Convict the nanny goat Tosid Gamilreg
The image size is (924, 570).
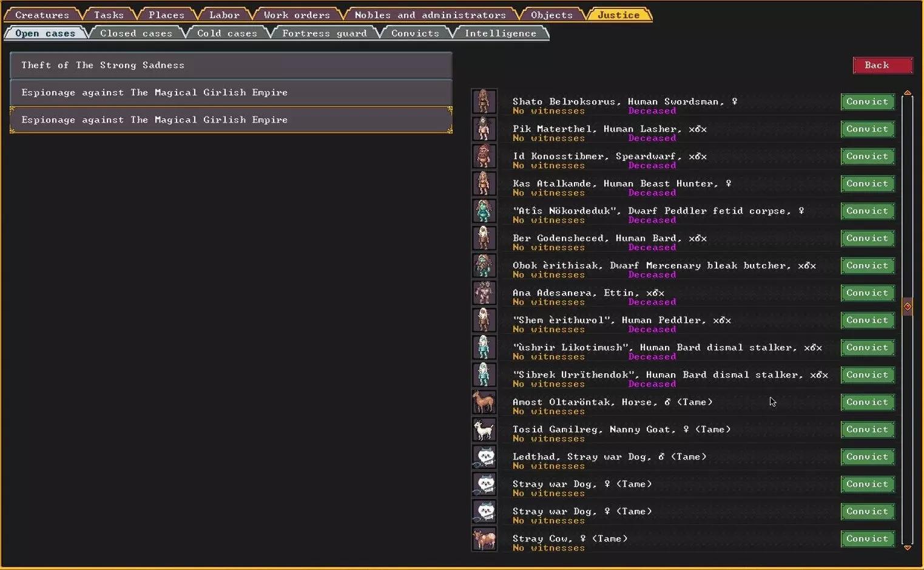point(868,430)
